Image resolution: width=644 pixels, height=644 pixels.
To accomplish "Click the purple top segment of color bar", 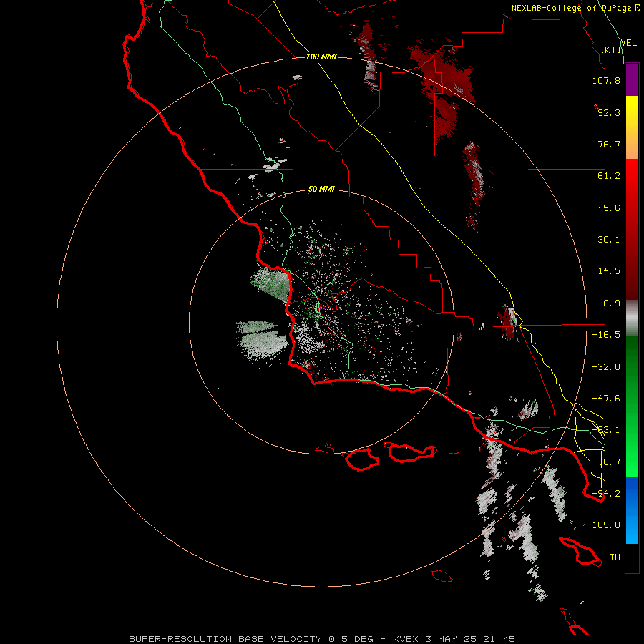I will 632,79.
